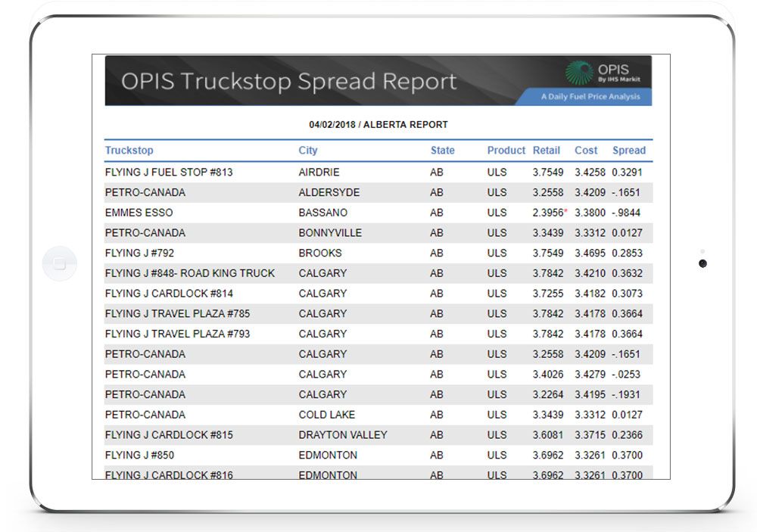Click the Product column header

506,150
